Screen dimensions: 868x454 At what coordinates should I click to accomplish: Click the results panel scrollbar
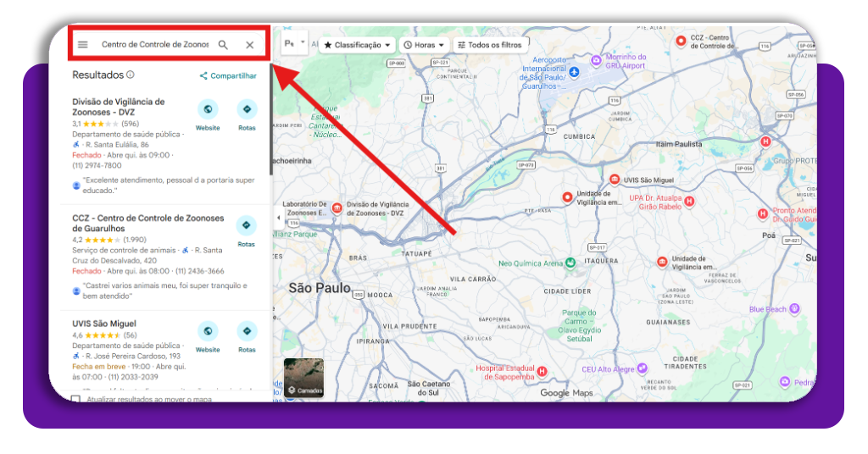(x=271, y=119)
